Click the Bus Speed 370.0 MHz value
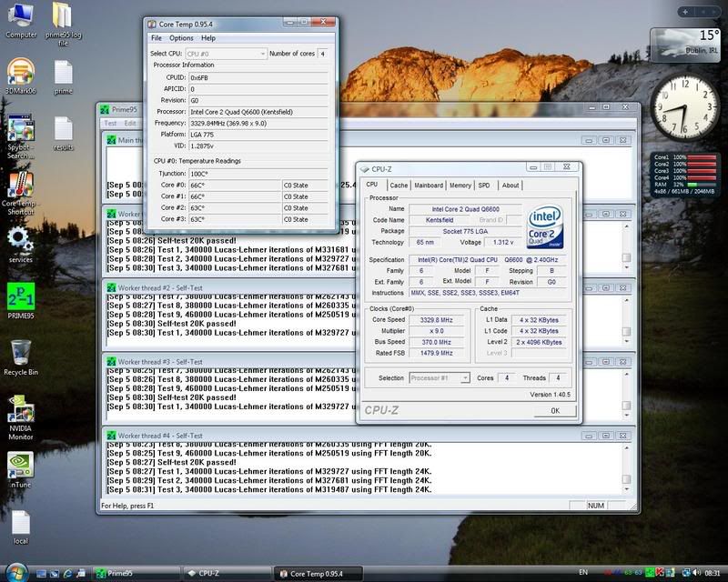Viewport: 728px width, 582px height. click(x=436, y=342)
